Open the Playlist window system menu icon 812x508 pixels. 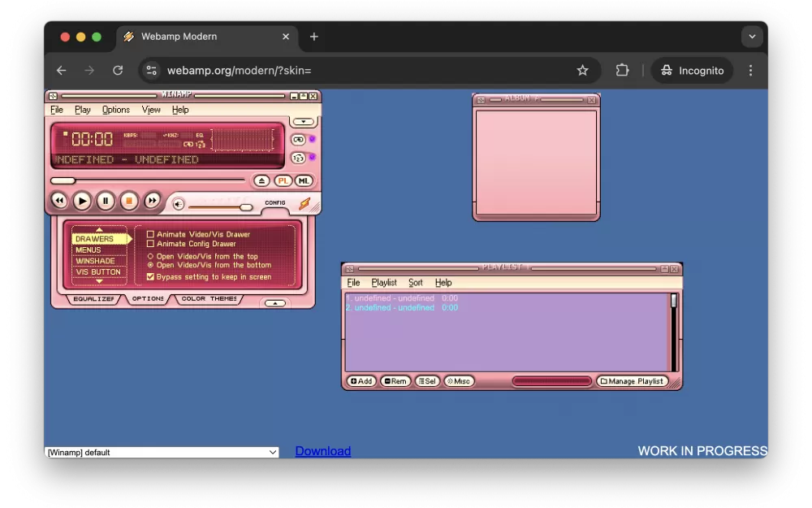[x=349, y=269]
